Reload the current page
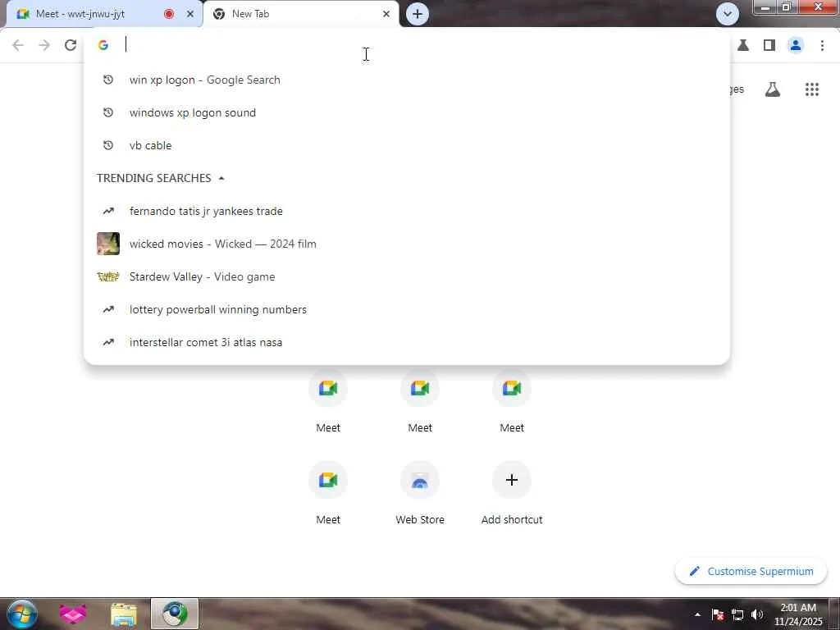Image resolution: width=840 pixels, height=630 pixels. [71, 45]
